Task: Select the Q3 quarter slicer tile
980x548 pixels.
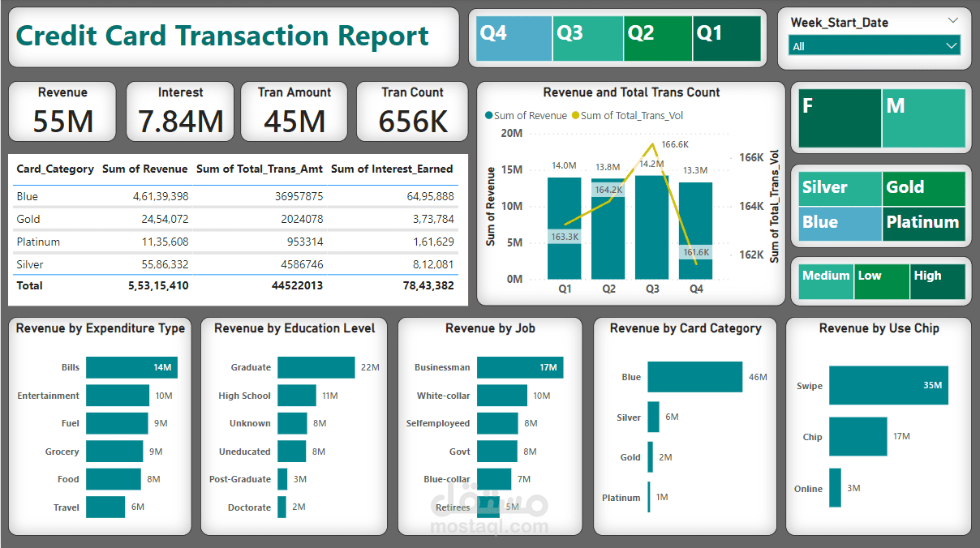Action: (x=588, y=39)
